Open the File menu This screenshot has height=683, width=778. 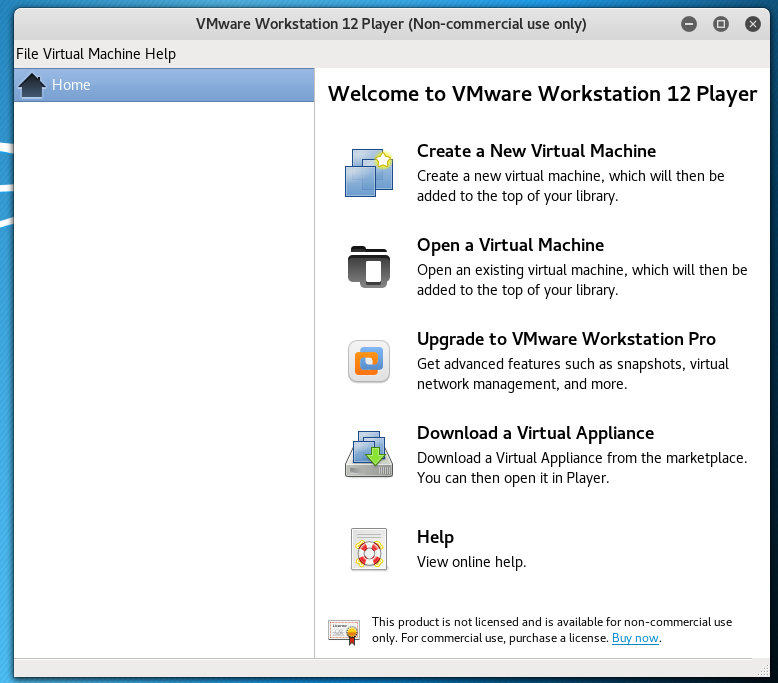[x=27, y=54]
